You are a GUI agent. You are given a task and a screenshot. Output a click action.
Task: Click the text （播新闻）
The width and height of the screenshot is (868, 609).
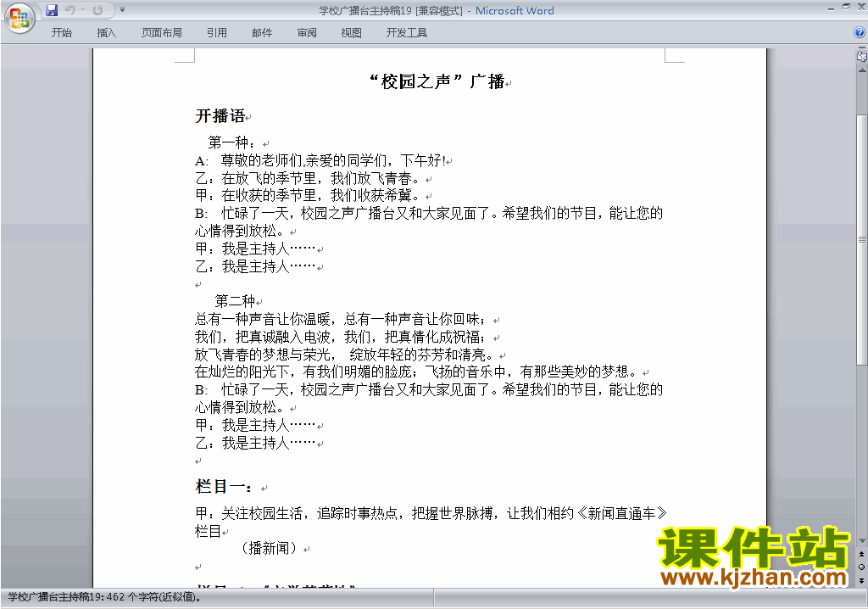coord(269,548)
